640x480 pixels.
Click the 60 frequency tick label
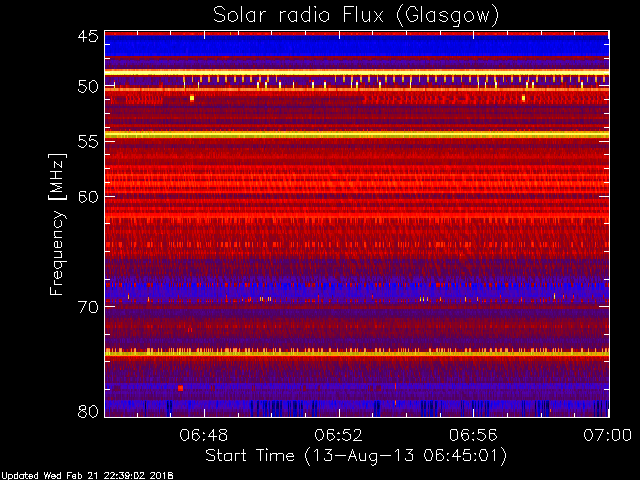pyautogui.click(x=88, y=197)
